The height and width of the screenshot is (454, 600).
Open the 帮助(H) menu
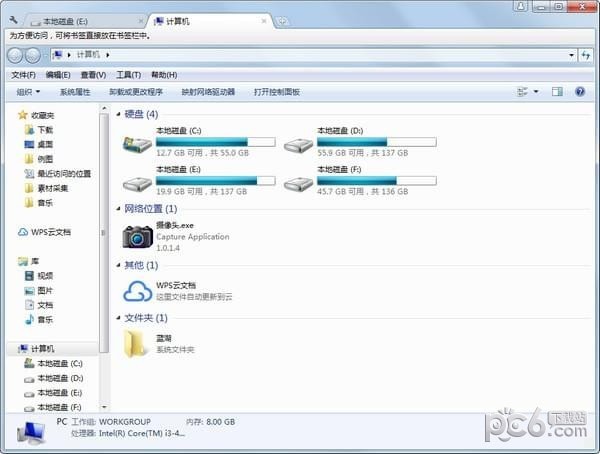coord(164,75)
